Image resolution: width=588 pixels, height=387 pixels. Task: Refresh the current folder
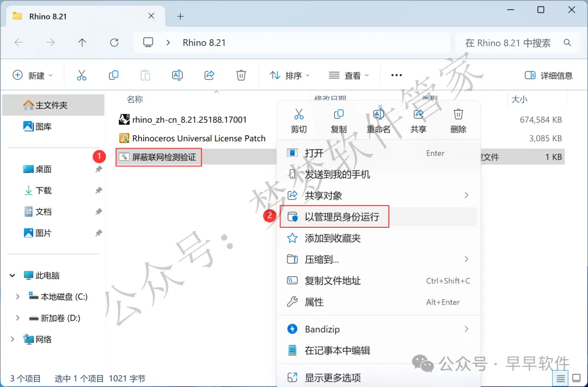[114, 43]
